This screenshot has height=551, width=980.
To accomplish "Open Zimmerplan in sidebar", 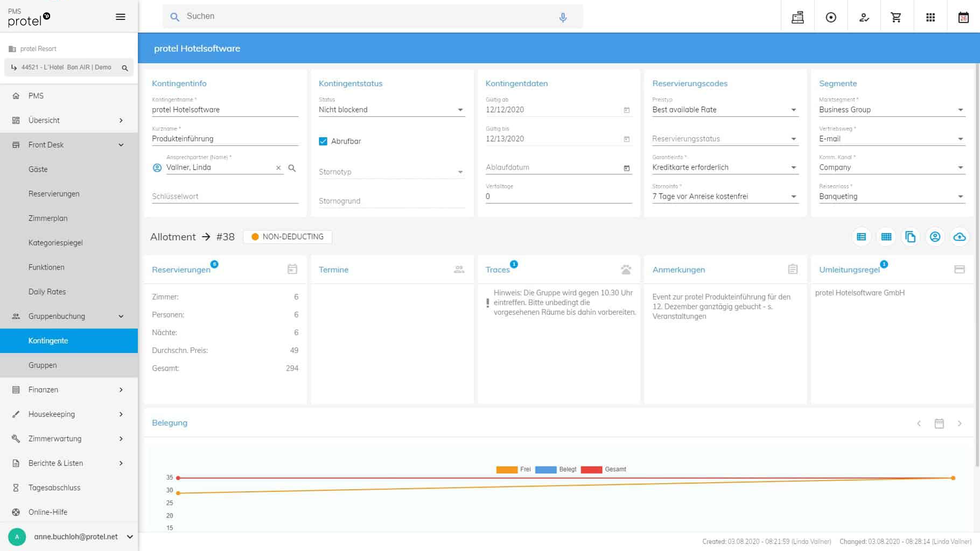I will click(x=69, y=218).
